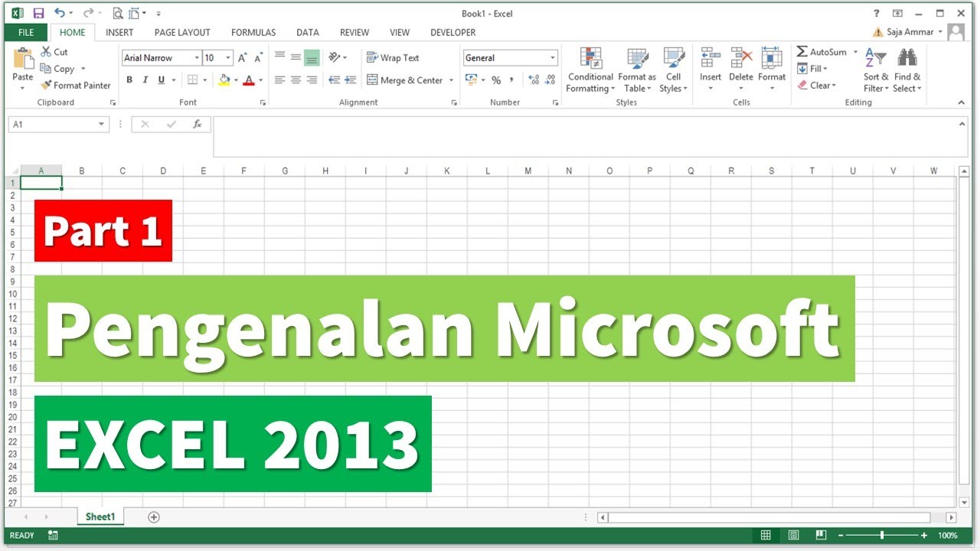Click the Redo arrow icon

[x=87, y=13]
